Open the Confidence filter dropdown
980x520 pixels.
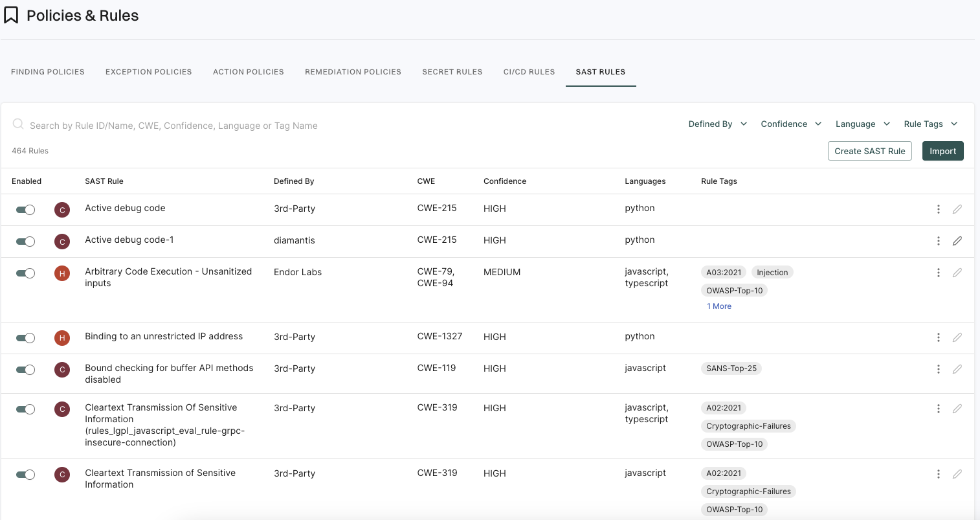[790, 124]
